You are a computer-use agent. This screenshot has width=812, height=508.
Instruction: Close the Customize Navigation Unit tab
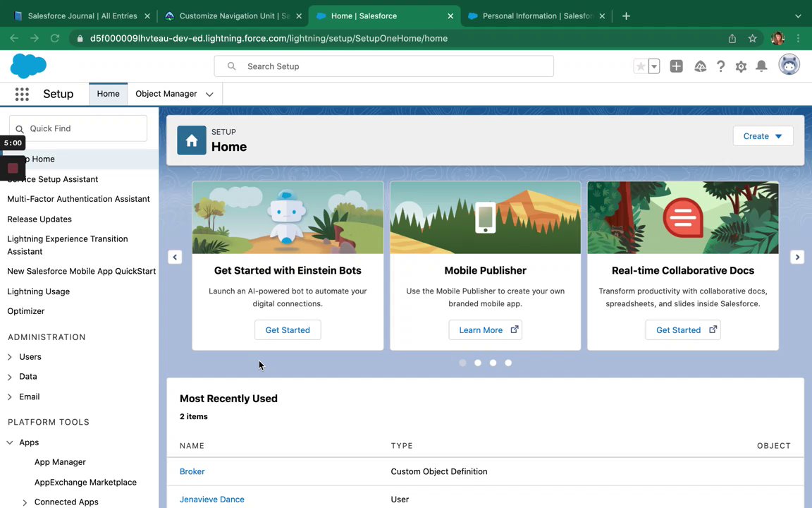pos(299,16)
